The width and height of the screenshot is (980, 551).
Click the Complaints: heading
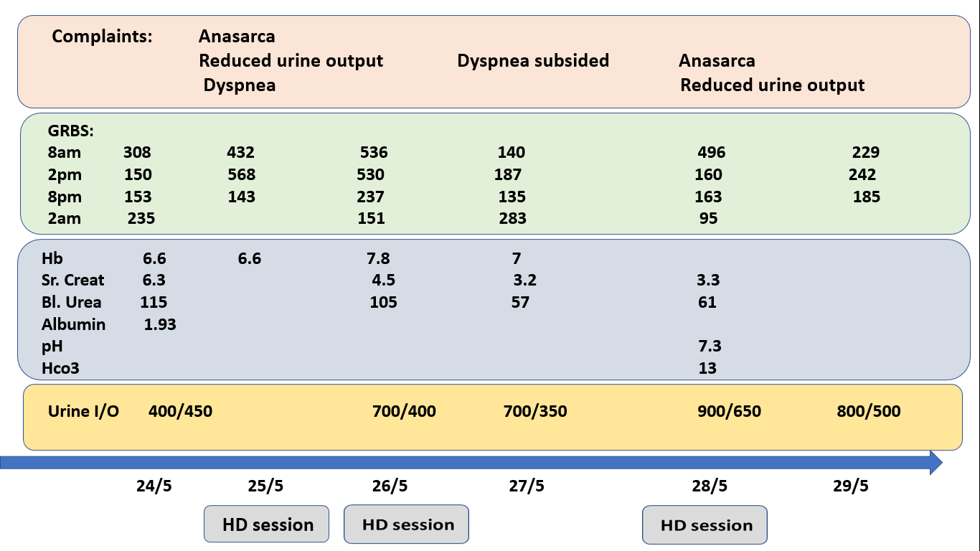pos(102,37)
